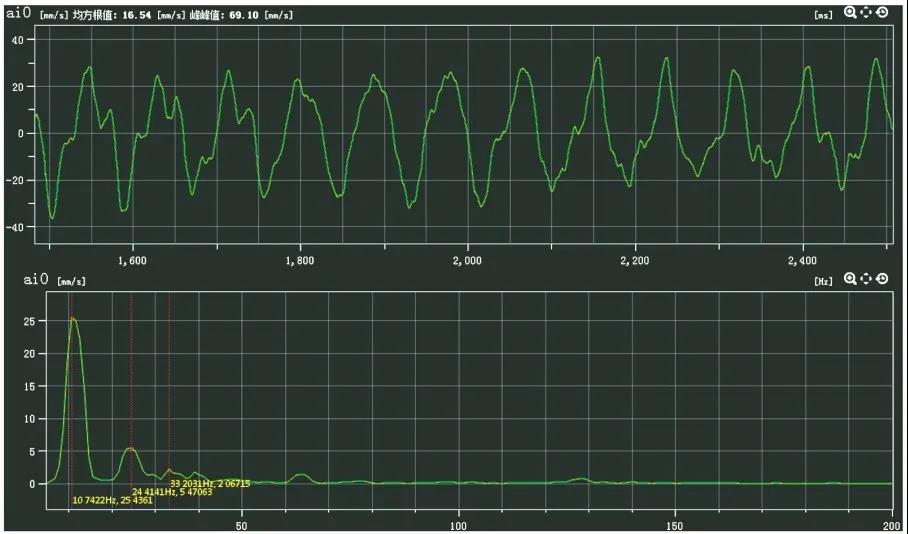Image resolution: width=908 pixels, height=534 pixels.
Task: Click the ai0 title of waveform chart
Action: tap(18, 14)
